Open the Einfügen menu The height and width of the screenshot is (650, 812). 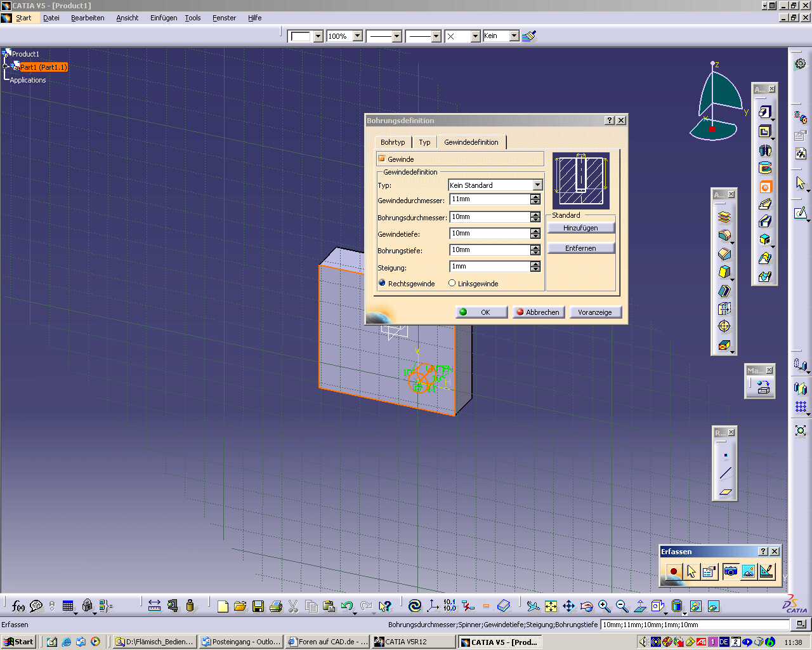click(x=164, y=18)
